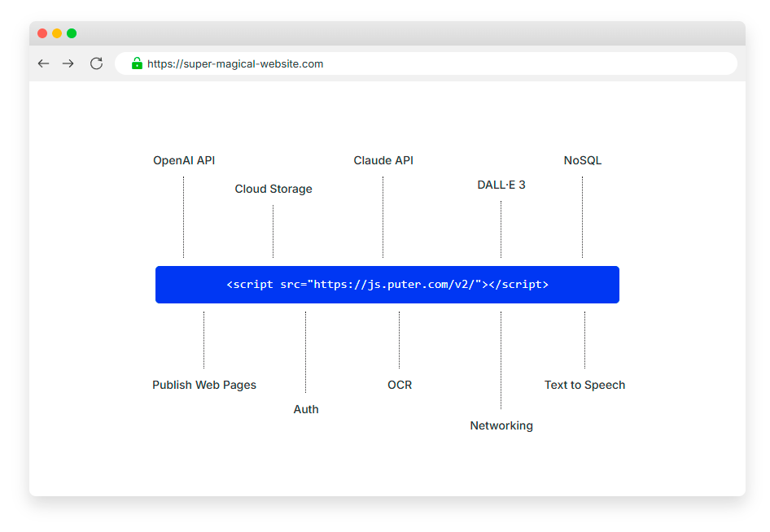Screen dimensions: 770x532
Task: Click the DALL·E 3 label
Action: click(501, 185)
